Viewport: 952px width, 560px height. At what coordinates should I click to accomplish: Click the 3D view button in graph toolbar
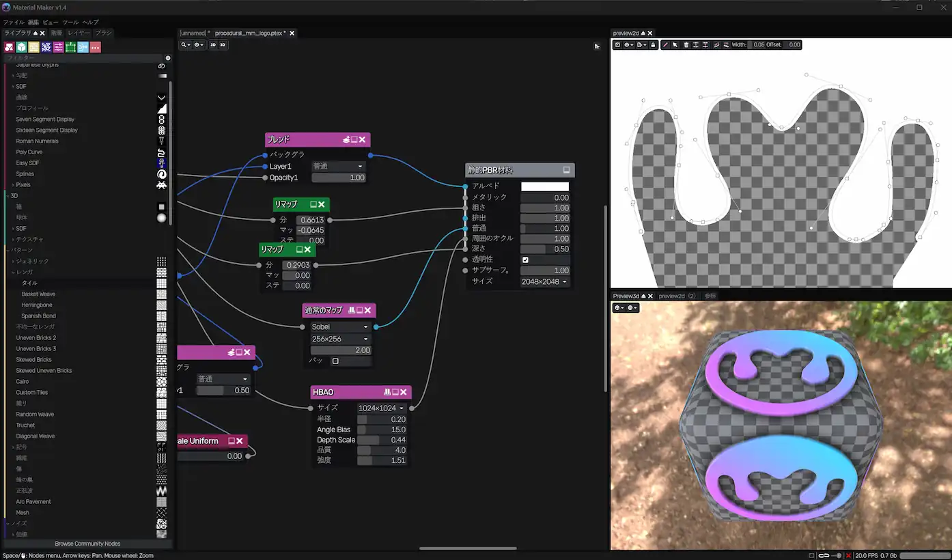(223, 45)
